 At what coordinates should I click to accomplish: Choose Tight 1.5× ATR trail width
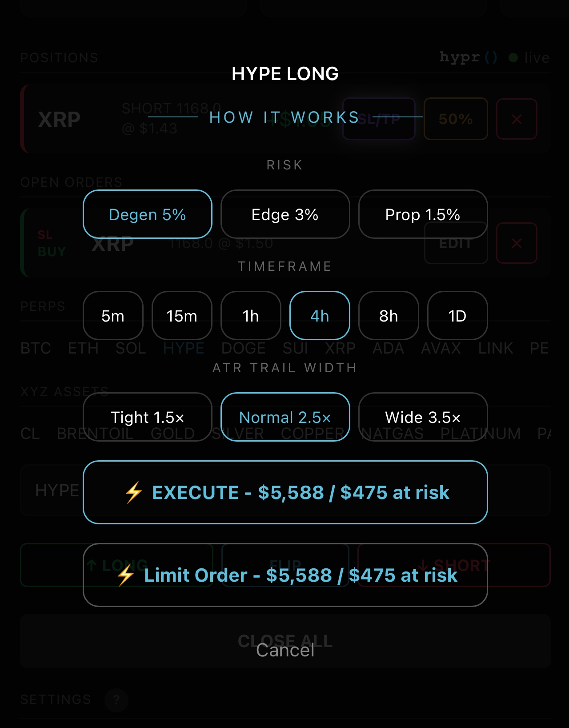coord(147,417)
